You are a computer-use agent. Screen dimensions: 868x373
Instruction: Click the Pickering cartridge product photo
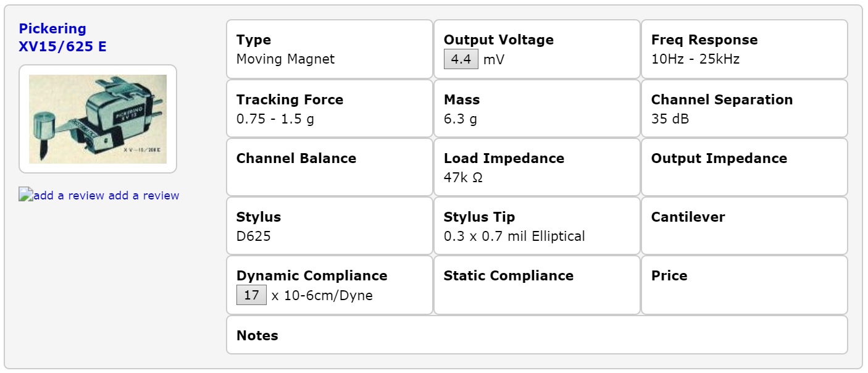pos(98,119)
